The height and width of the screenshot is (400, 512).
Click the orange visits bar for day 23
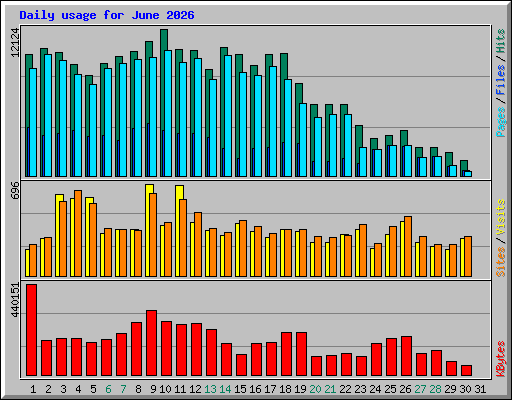click(363, 250)
